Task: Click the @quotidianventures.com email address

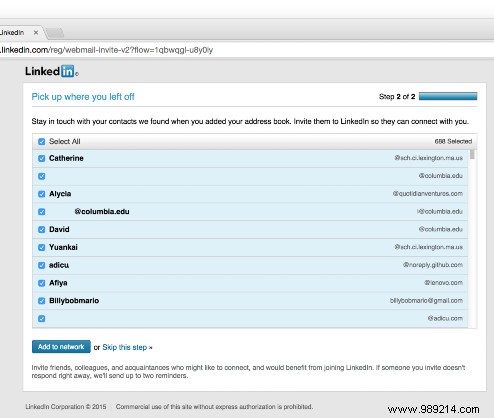Action: point(428,194)
